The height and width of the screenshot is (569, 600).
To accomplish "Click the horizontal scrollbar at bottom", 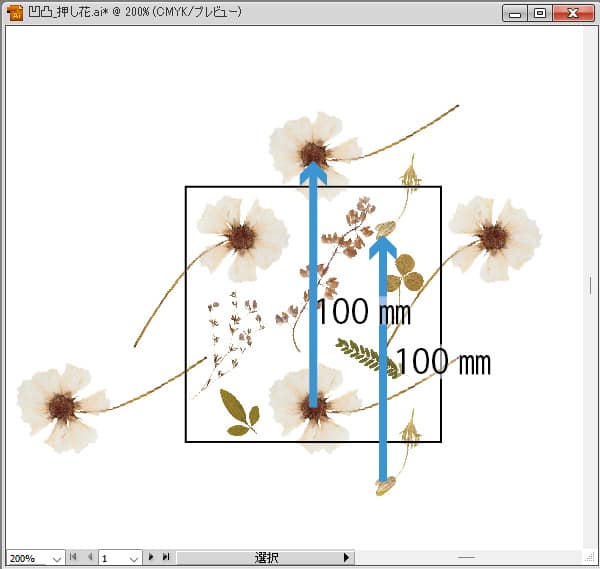I will coord(465,557).
